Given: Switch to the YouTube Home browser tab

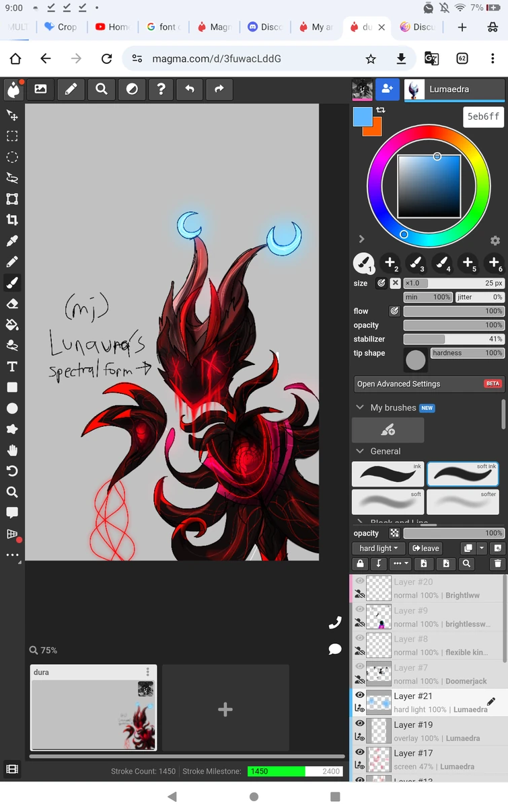Looking at the screenshot, I should point(112,27).
